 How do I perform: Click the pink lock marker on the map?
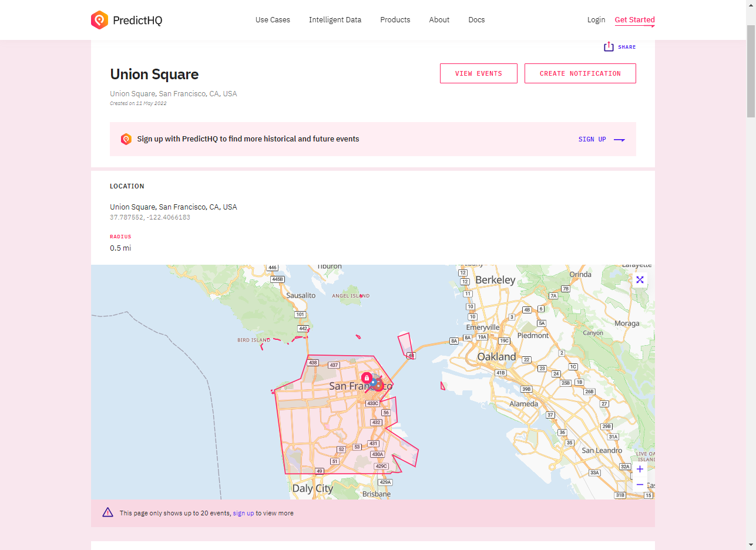(367, 377)
